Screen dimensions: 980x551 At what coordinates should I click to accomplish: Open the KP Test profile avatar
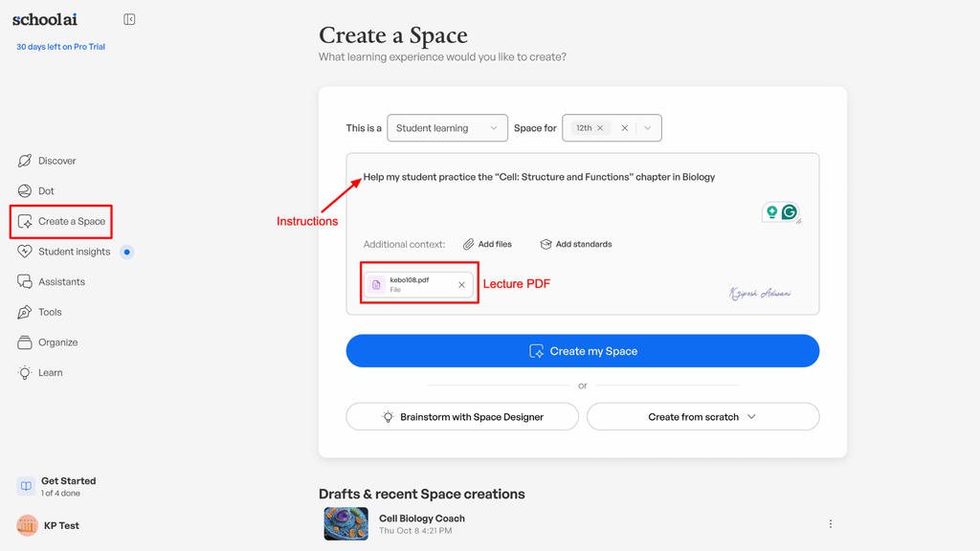(28, 525)
